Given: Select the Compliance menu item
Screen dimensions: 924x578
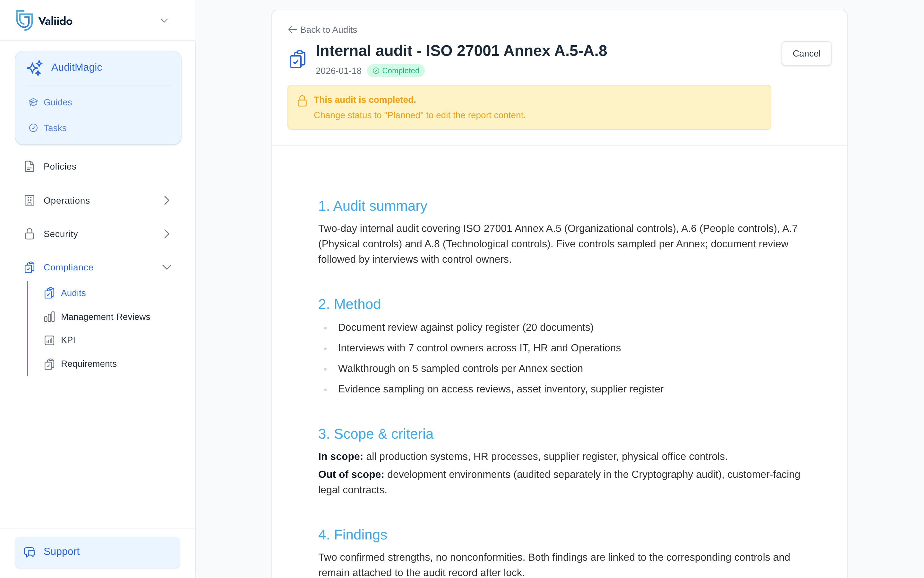Looking at the screenshot, I should tap(68, 267).
